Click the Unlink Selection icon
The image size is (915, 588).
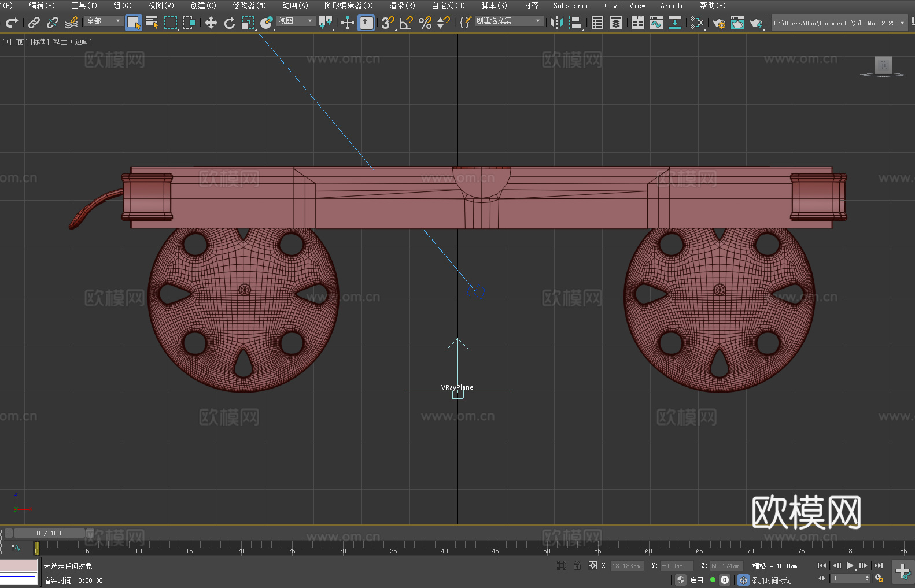(53, 23)
